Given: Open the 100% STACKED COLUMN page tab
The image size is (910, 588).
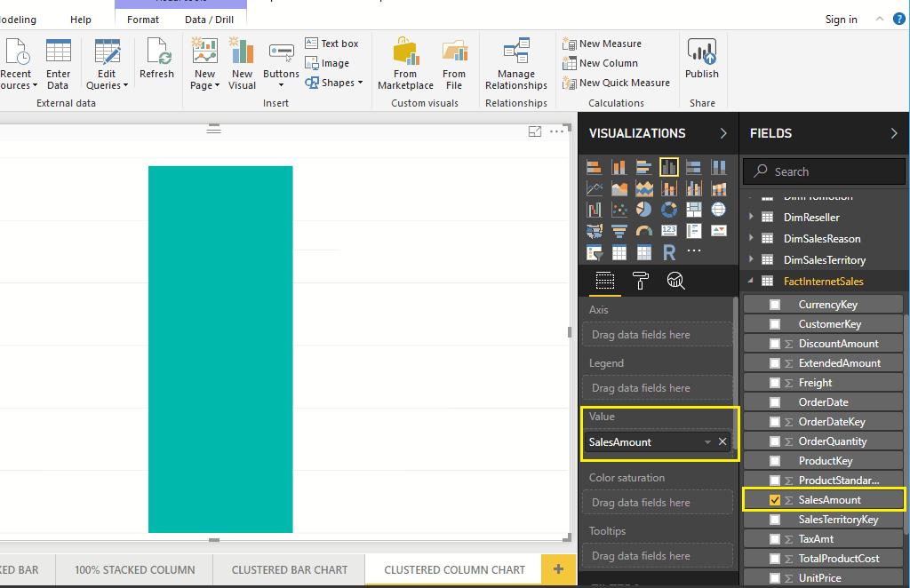Looking at the screenshot, I should pyautogui.click(x=134, y=569).
